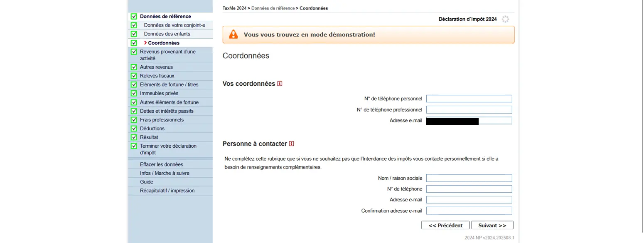This screenshot has width=644, height=243.
Task: Click spinner icon beside Déclaration d'impôt 2024
Action: click(505, 19)
